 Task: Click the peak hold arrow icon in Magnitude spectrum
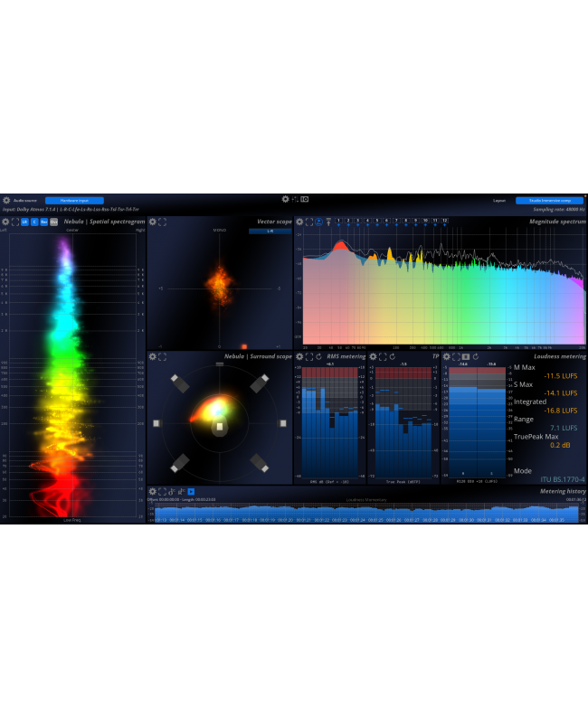[328, 222]
